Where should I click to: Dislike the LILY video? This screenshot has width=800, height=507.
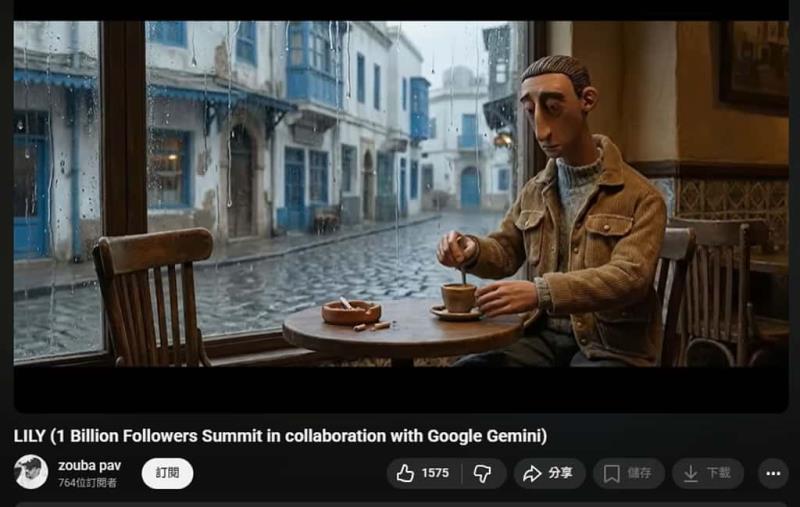click(x=483, y=473)
